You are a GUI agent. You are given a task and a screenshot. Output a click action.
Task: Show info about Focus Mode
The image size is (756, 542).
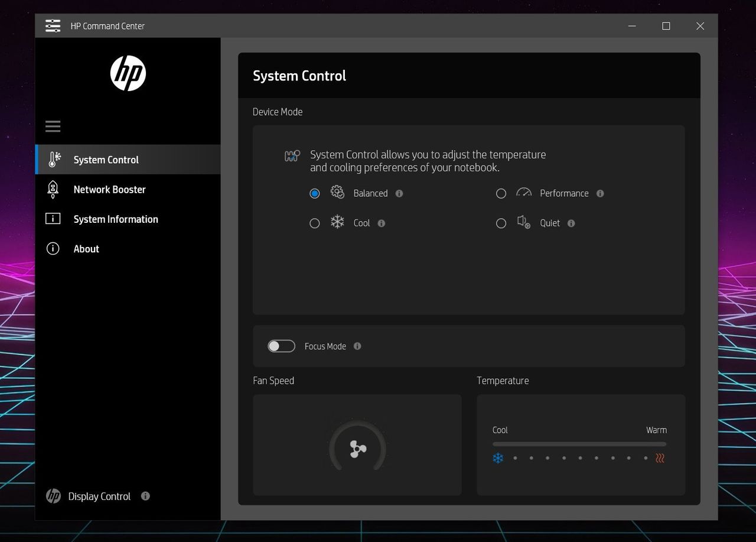point(357,346)
